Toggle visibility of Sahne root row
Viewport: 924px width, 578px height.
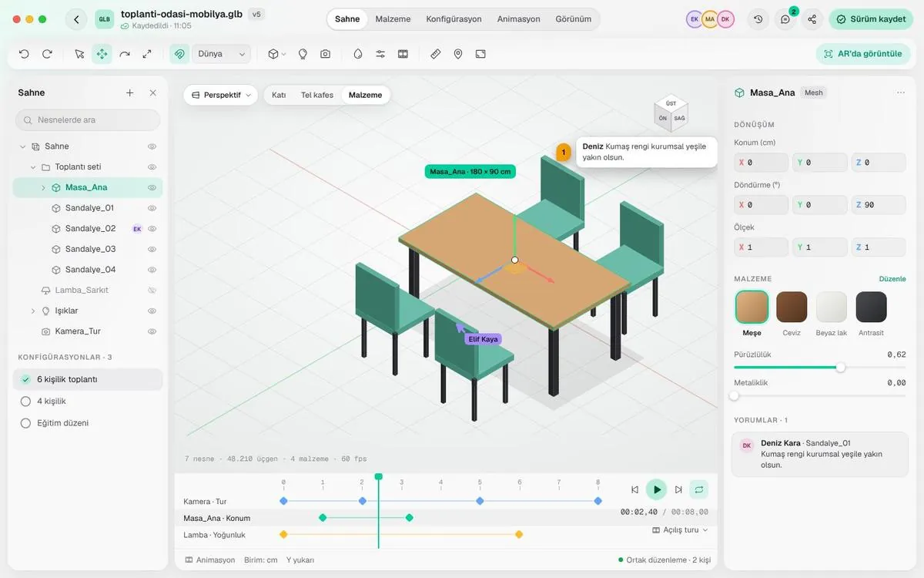(x=152, y=146)
